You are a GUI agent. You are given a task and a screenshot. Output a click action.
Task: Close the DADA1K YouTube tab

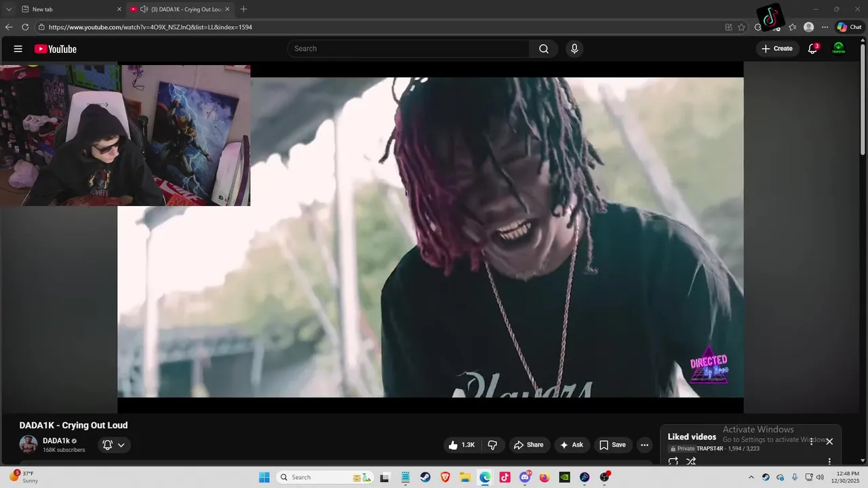click(227, 9)
